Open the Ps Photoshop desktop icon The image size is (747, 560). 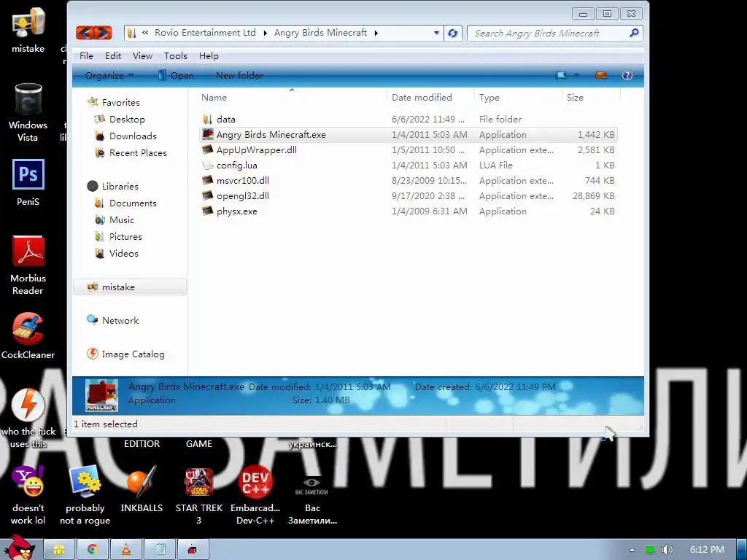point(28,182)
